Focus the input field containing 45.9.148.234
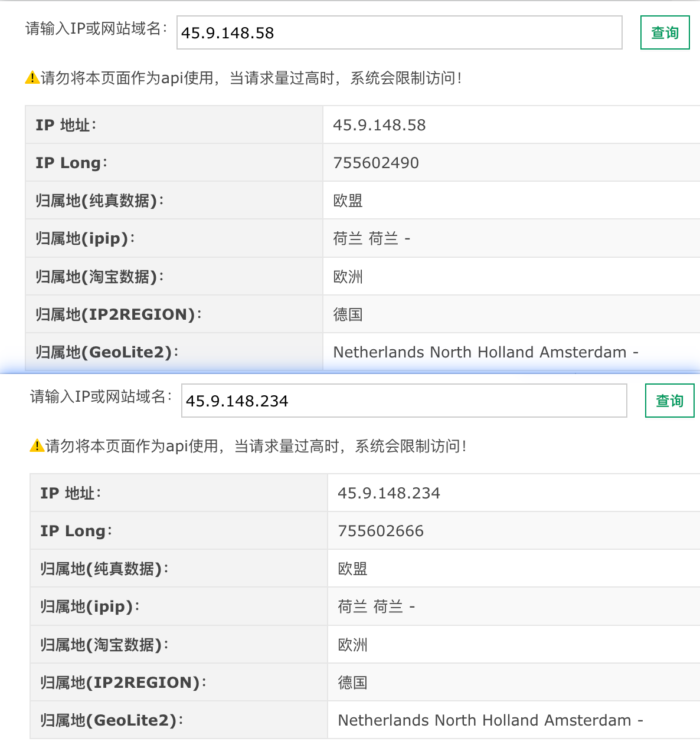Image resolution: width=700 pixels, height=748 pixels. coord(404,401)
